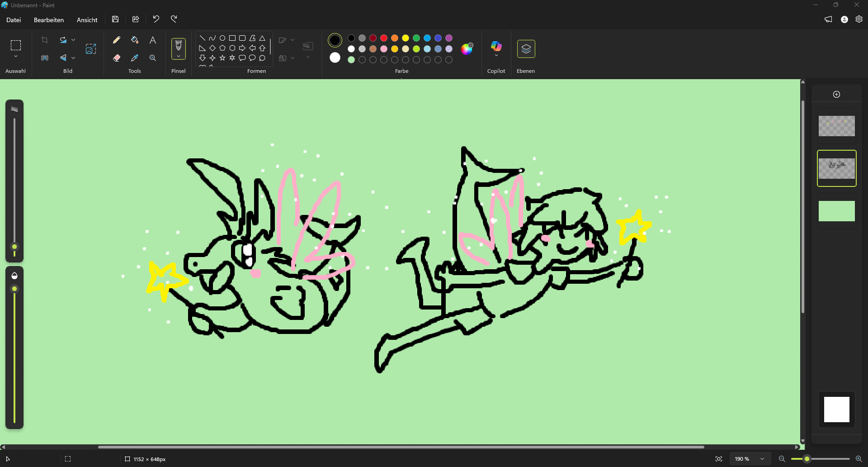Pick the red color swatch
The width and height of the screenshot is (868, 467).
pyautogui.click(x=384, y=38)
